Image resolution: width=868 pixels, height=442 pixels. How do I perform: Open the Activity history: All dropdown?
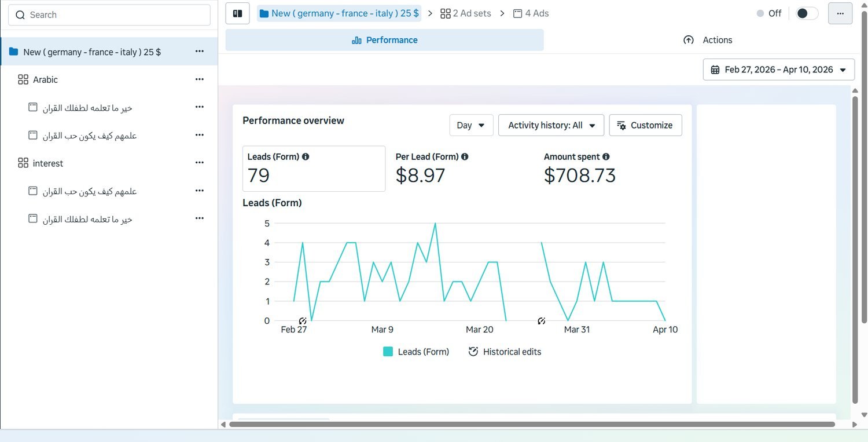point(551,125)
